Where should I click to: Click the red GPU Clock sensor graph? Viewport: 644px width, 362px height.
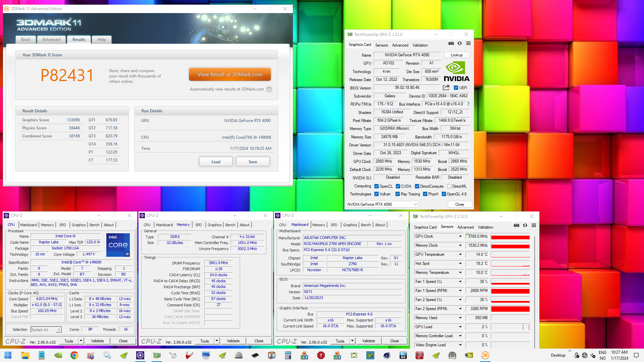coord(510,236)
